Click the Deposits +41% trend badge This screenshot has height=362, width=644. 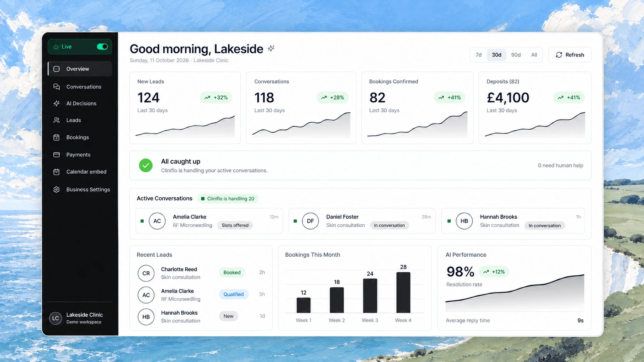(569, 97)
